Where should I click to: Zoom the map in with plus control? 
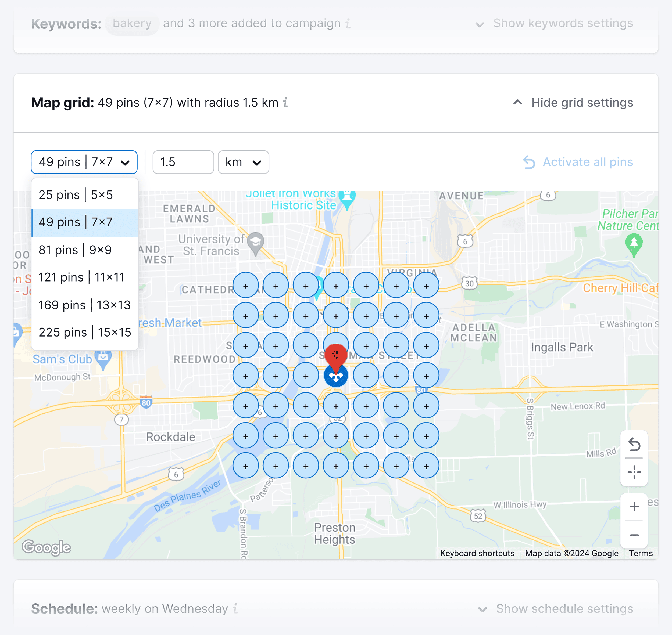click(x=634, y=507)
